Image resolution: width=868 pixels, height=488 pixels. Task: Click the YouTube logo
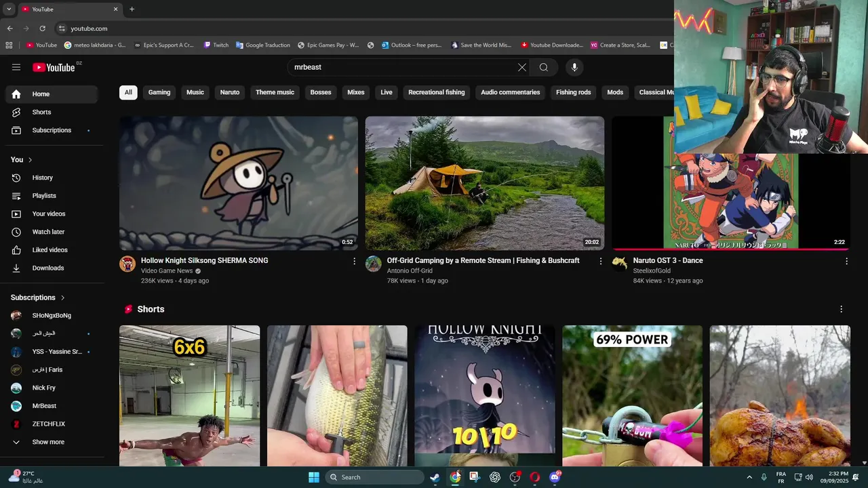point(54,67)
